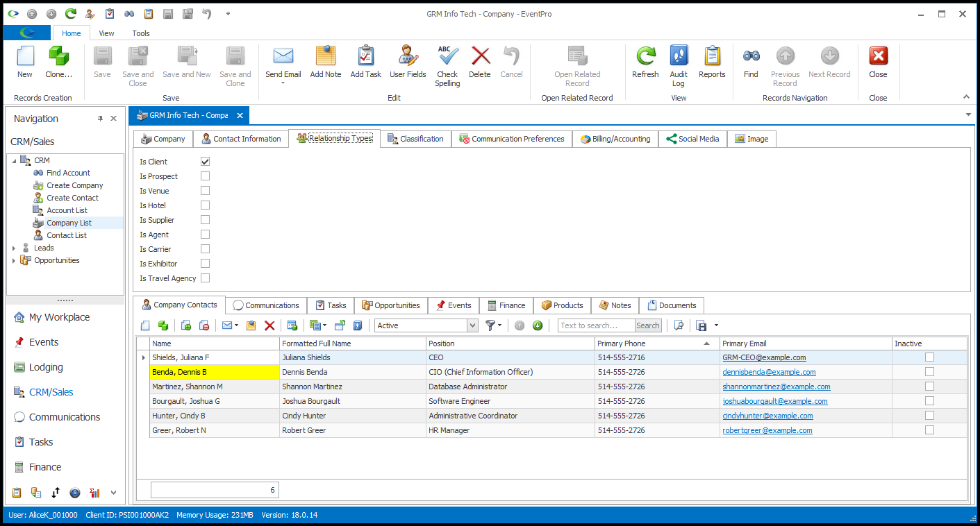Screen dimensions: 980x526
Task: Check the Is Prospect checkbox
Action: click(205, 176)
